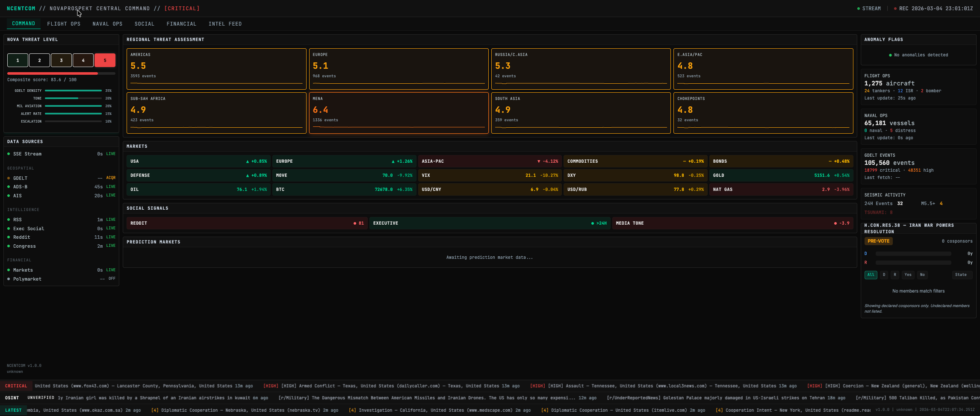980x416 pixels.
Task: Click the Tone weighting bar
Action: (73, 98)
